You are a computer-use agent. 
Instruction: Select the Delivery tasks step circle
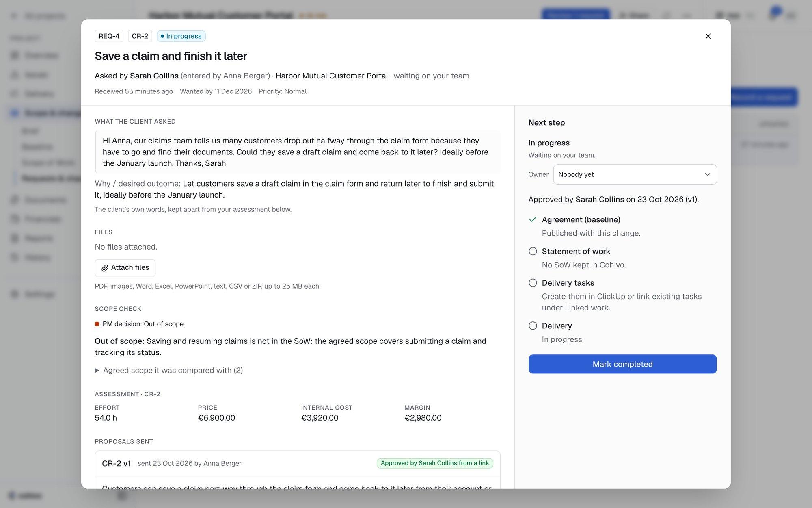tap(533, 283)
